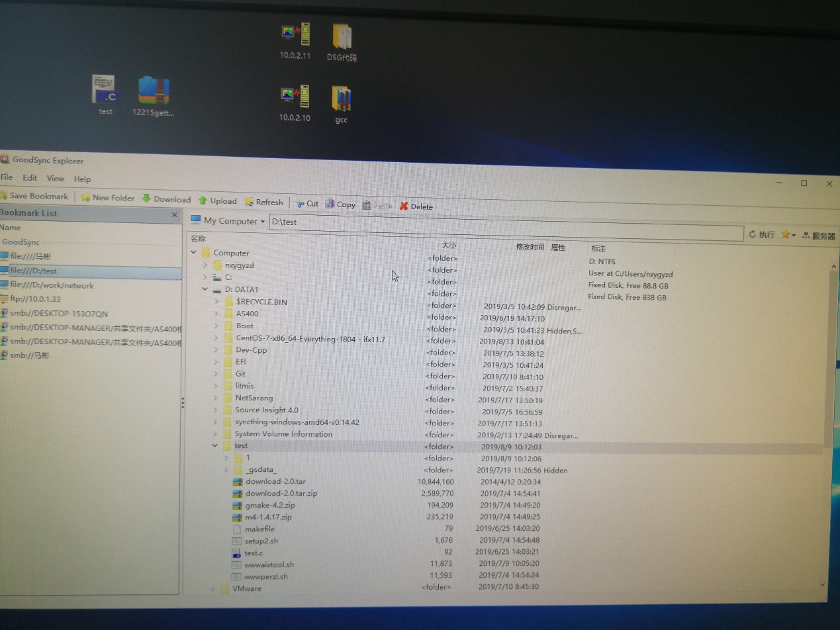Screen dimensions: 840x630
Task: Select the download-2.0.tar file
Action: coord(275,481)
